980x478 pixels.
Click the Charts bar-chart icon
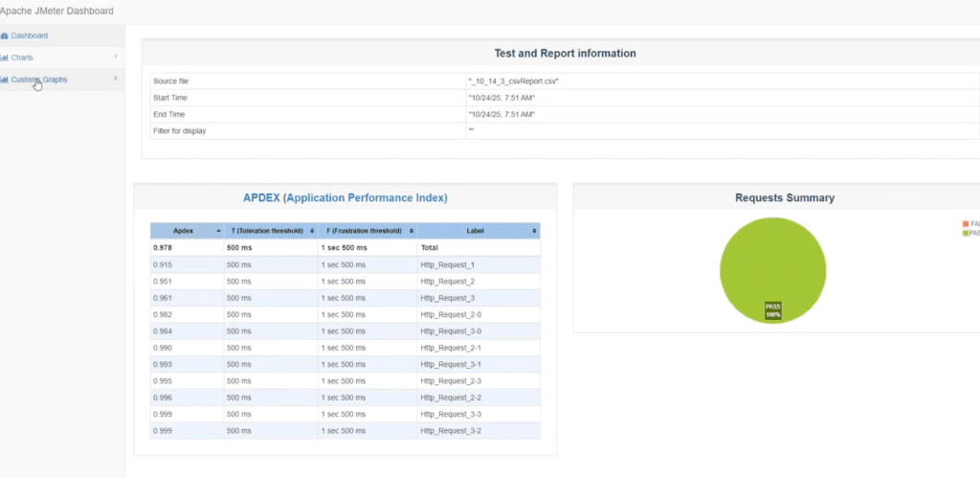[x=4, y=57]
